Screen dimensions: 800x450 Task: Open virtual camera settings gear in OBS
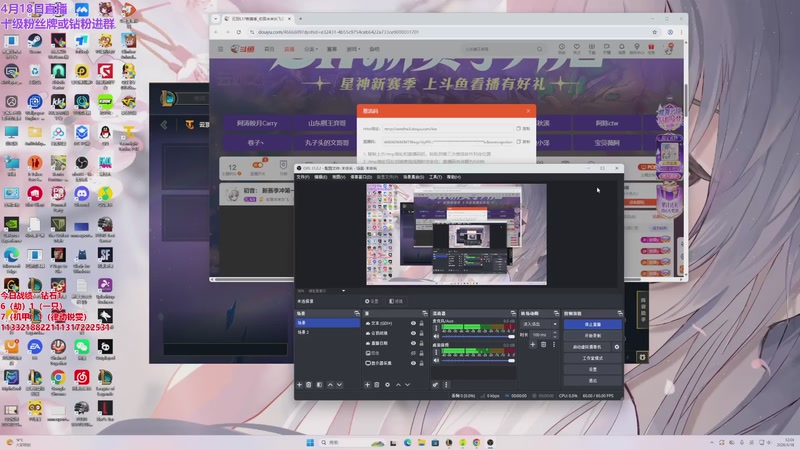pos(617,347)
